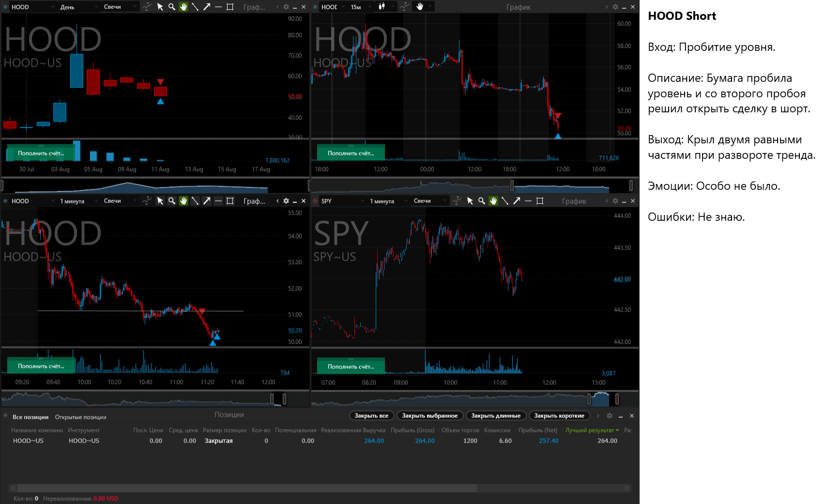The height and width of the screenshot is (504, 826).
Task: Click the Закрыть все button
Action: click(371, 415)
